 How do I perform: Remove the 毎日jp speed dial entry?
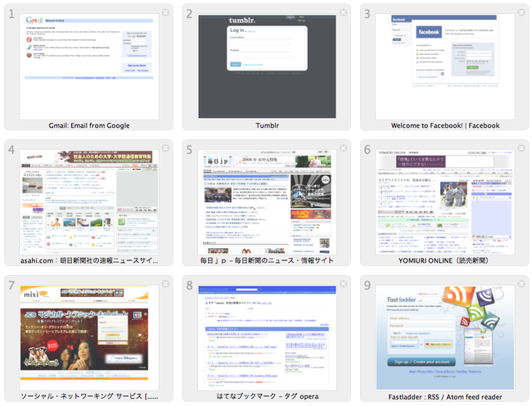(x=344, y=148)
